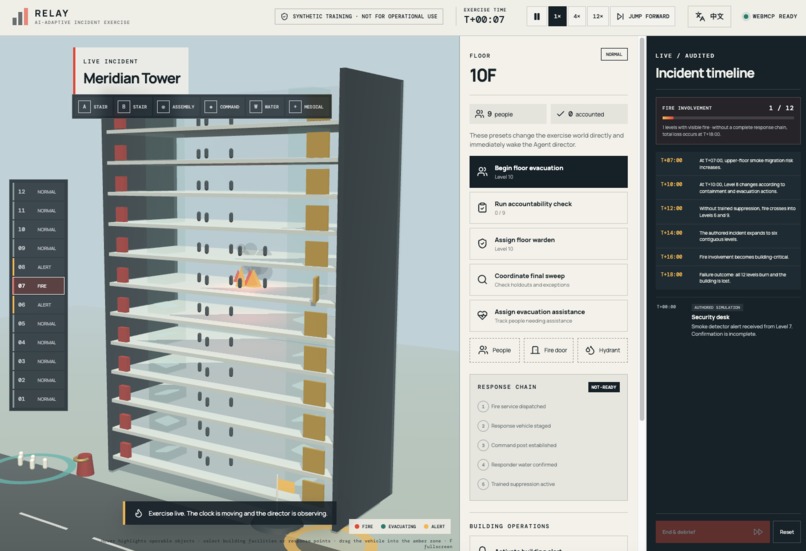Click the heart icon of evacuation assistance
Viewport: 806px width, 551px height.
(x=482, y=316)
